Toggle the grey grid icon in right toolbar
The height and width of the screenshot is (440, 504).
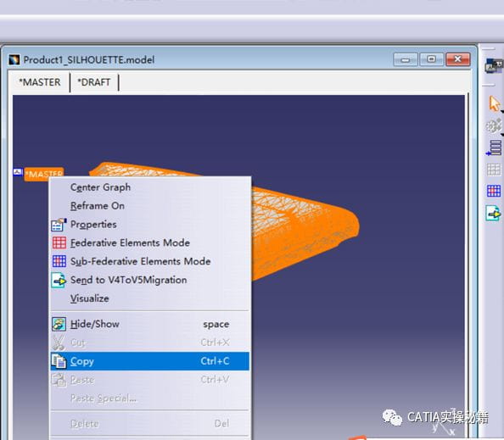(x=494, y=170)
